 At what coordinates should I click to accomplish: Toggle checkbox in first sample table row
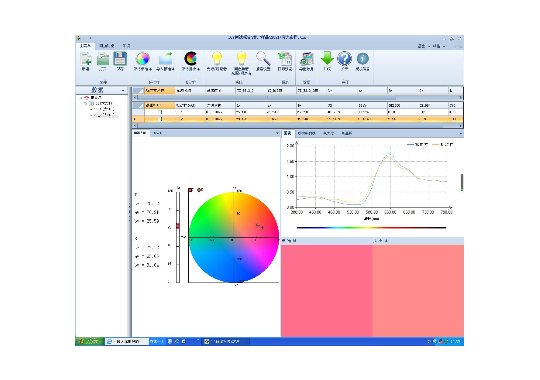tap(160, 112)
